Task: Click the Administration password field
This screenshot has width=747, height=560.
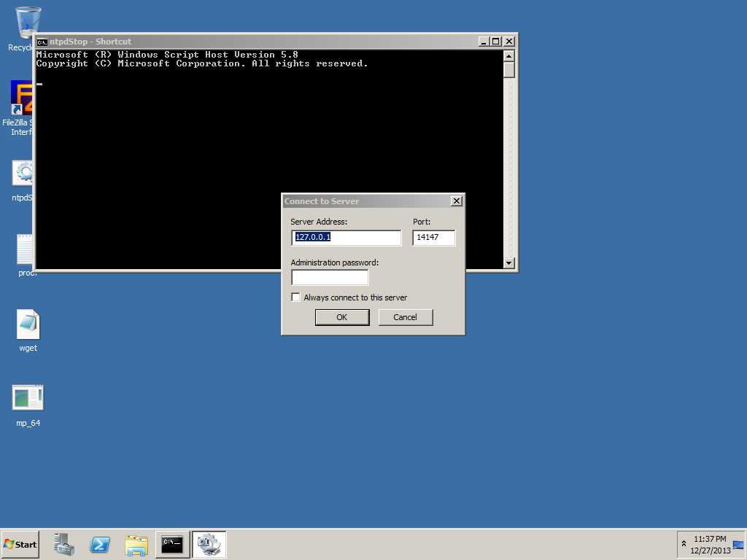Action: [x=330, y=277]
